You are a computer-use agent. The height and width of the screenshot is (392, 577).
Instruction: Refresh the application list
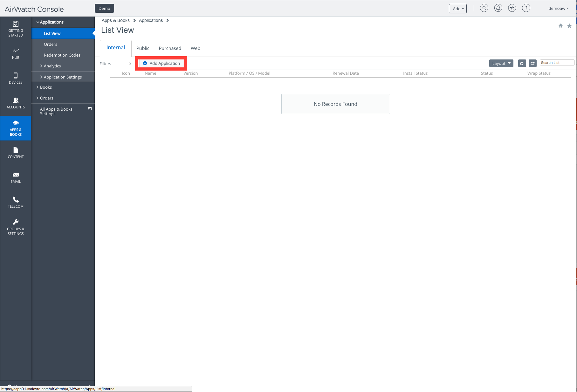tap(522, 63)
